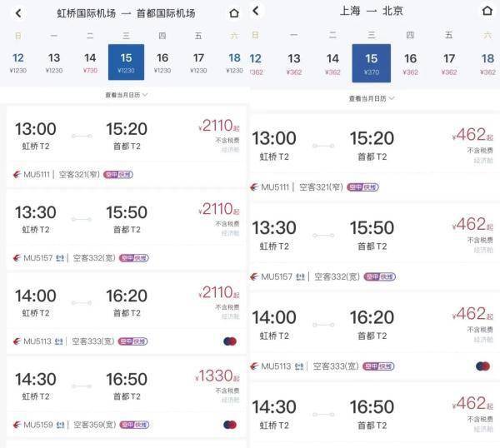This screenshot has height=448, width=500.
Task: Expand 查看当月日历 under the ¥1230 date row
Action: point(126,95)
